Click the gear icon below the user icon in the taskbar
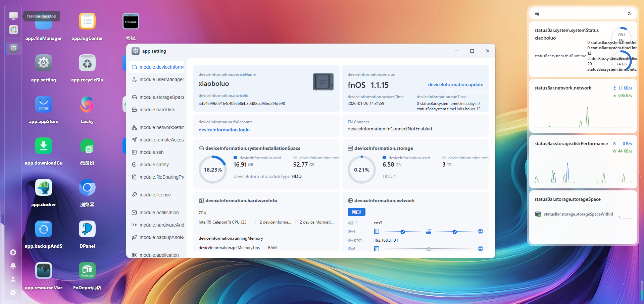Screen dimensions: 644x304 pyautogui.click(x=13, y=293)
